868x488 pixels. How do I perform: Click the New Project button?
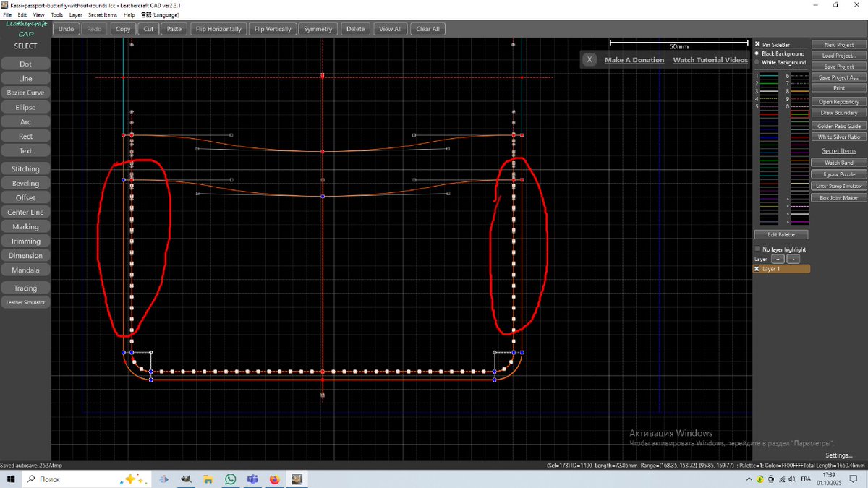tap(839, 45)
